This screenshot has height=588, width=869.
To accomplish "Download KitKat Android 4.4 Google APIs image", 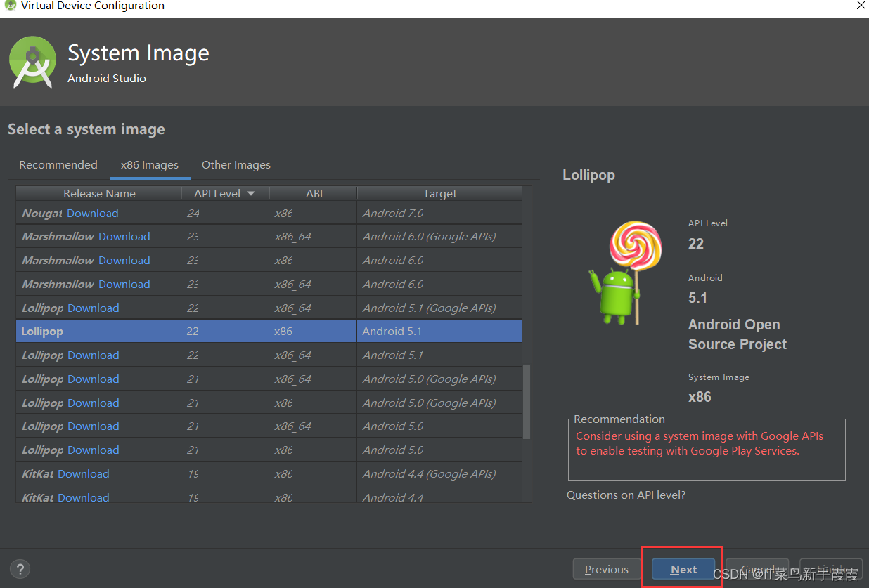I will click(84, 473).
